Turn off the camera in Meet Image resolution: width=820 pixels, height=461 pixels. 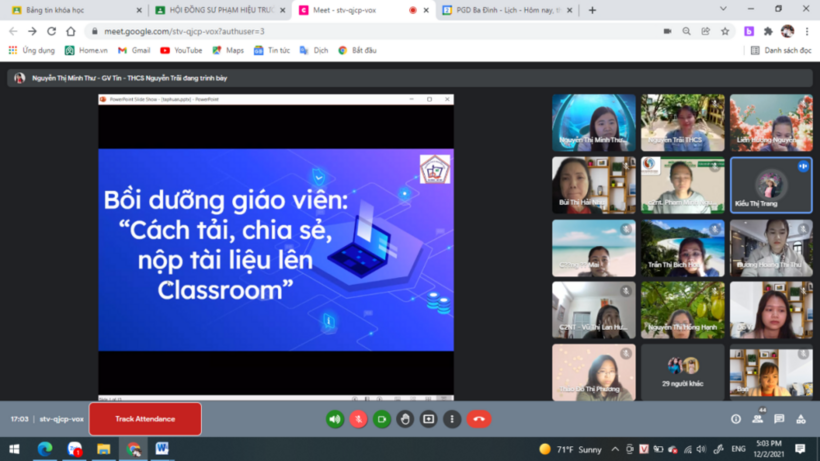pyautogui.click(x=381, y=419)
